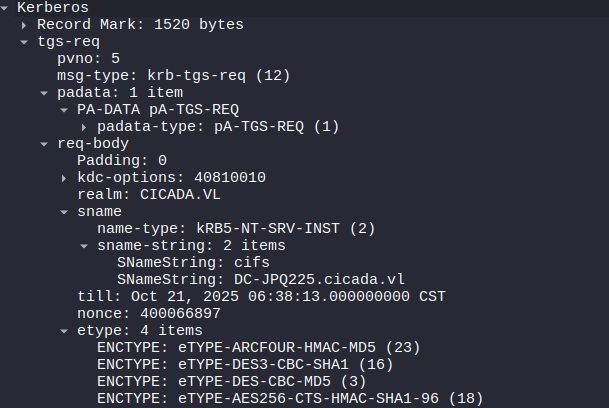Expand the padata-type pA-TGS-REQ (1) entry
This screenshot has width=609, height=408.
84,127
